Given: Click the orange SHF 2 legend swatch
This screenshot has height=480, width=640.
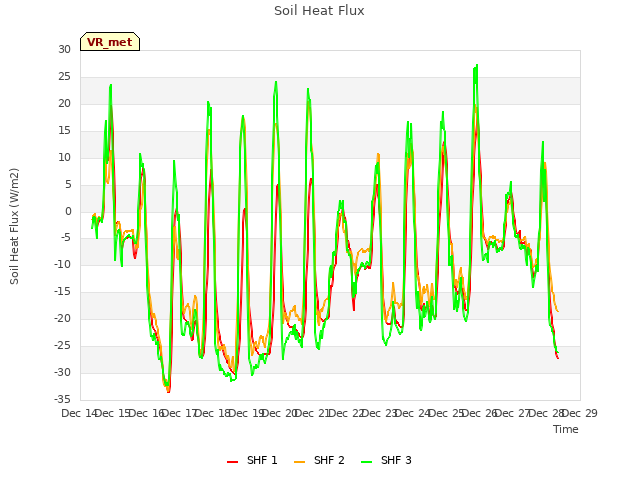Looking at the screenshot, I should [300, 461].
